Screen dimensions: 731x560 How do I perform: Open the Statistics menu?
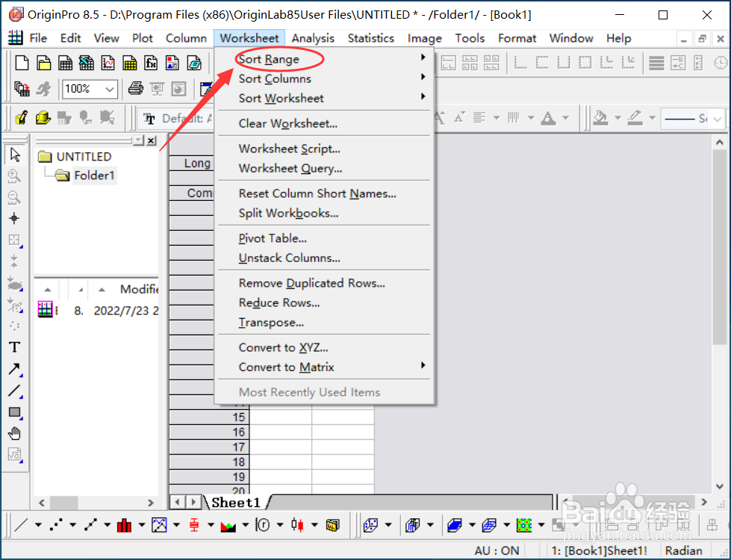click(x=370, y=38)
